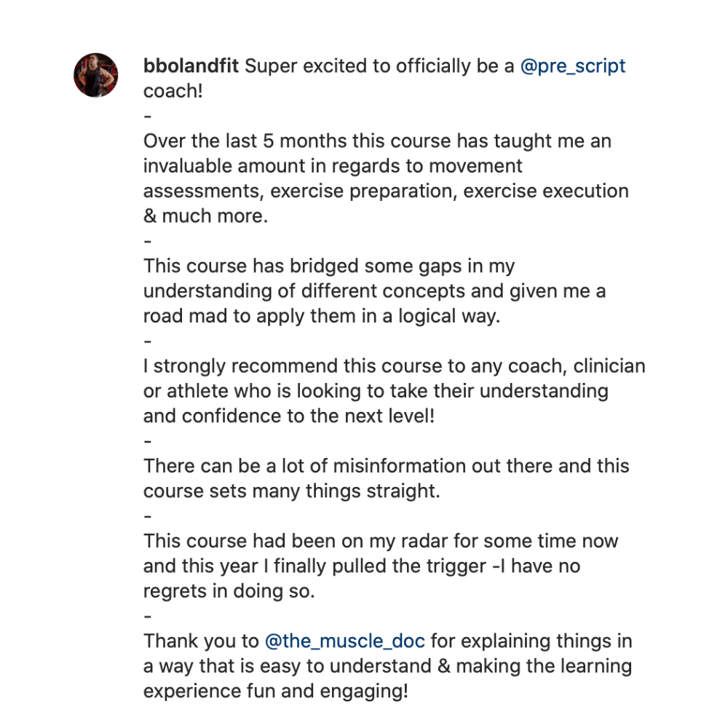728x728 pixels.
Task: Click the "I strongly recommend this course" line
Action: click(394, 366)
